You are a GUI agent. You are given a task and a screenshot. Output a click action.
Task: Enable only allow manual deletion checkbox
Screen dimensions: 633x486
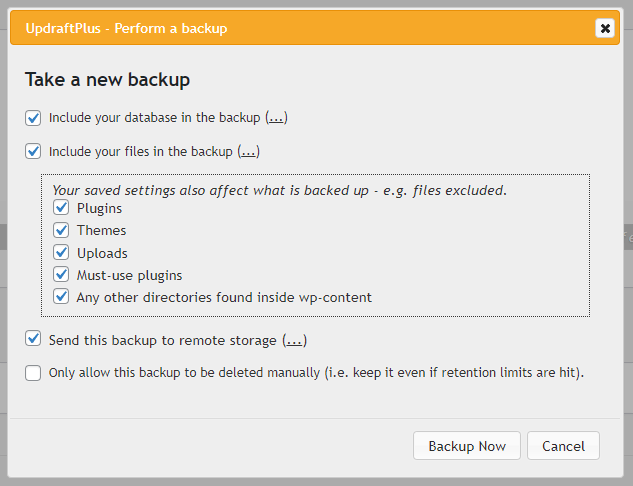click(34, 373)
